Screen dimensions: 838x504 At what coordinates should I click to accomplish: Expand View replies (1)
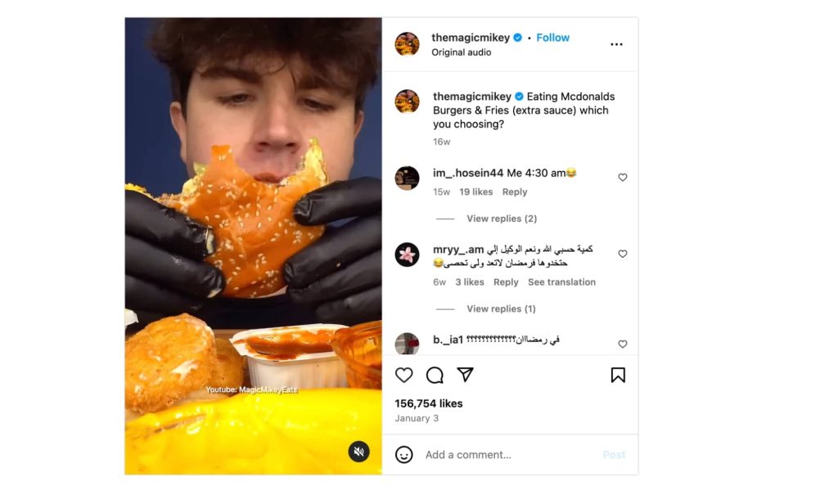501,309
